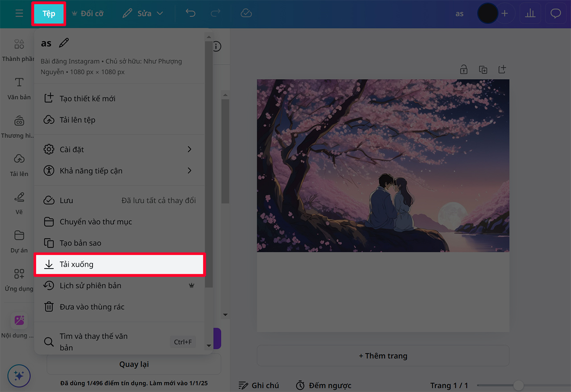
Task: Open the comments speech bubble icon
Action: coord(555,13)
